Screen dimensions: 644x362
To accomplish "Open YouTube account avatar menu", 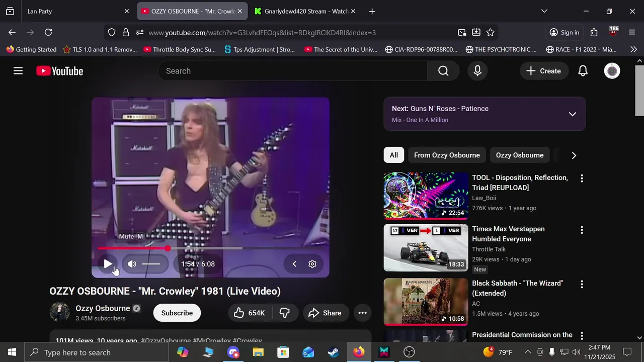I will [x=612, y=71].
